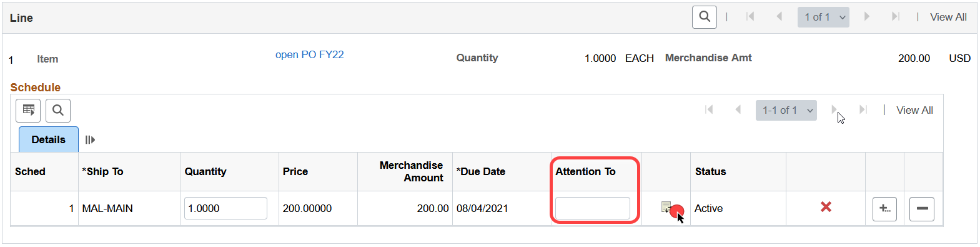
Task: Select the Details tab
Action: [x=49, y=139]
